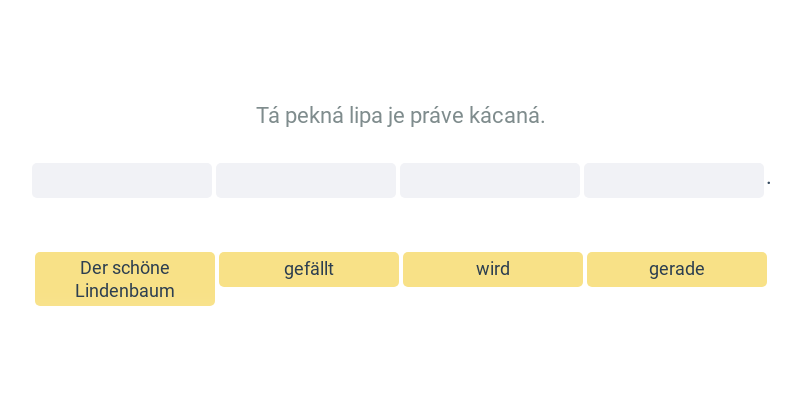
Task: Click the first empty answer slot
Action: pos(122,180)
